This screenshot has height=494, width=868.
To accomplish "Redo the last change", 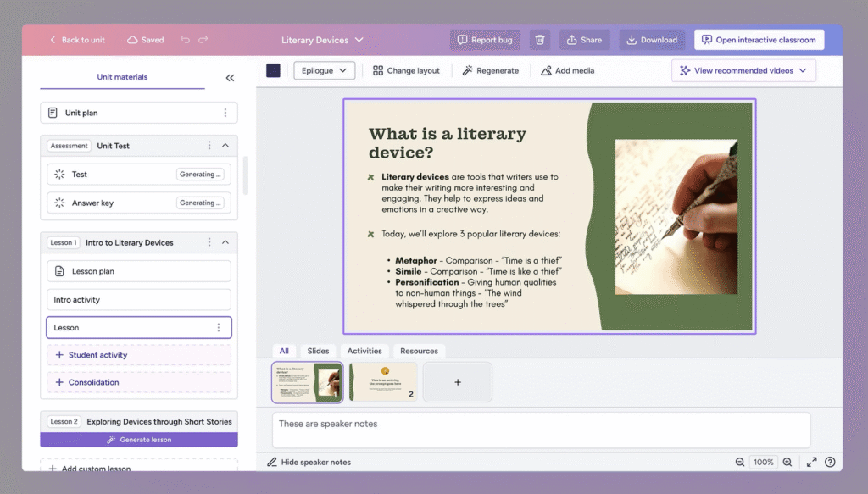I will [x=203, y=40].
